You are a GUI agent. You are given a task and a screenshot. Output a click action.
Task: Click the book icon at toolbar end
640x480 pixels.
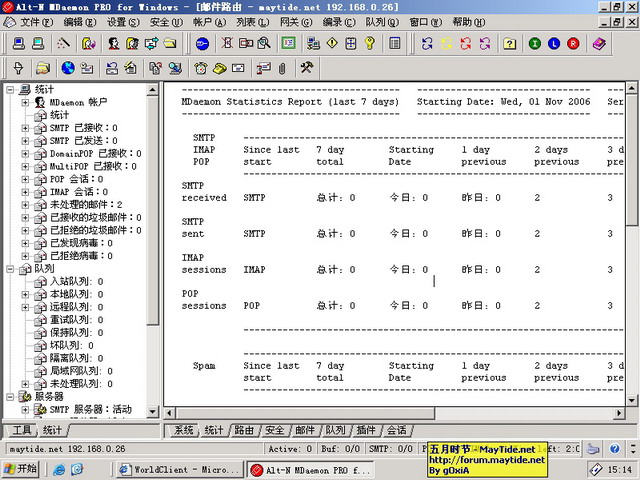point(598,43)
